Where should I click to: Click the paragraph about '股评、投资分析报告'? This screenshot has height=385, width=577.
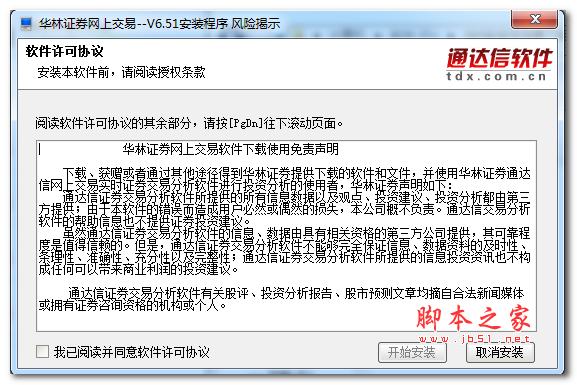pyautogui.click(x=282, y=299)
